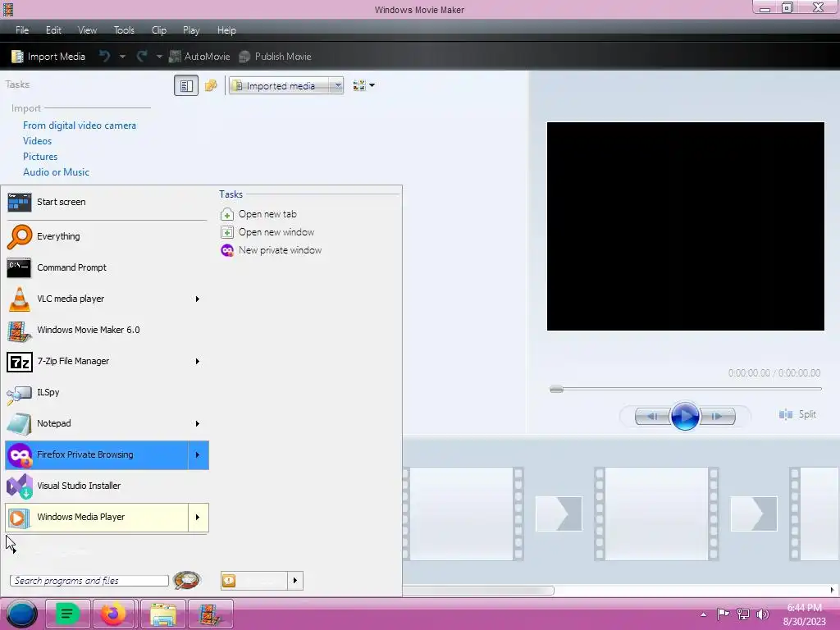Click the Start screen icon

pyautogui.click(x=20, y=202)
